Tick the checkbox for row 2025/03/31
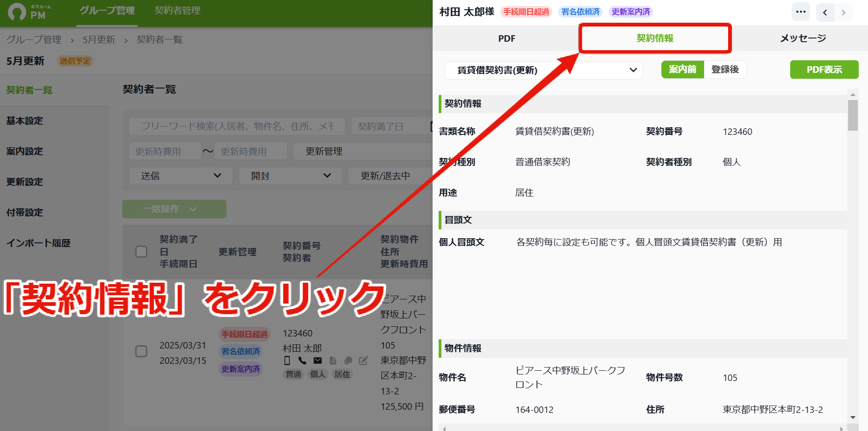Screen dimensions: 868x431 [141, 351]
